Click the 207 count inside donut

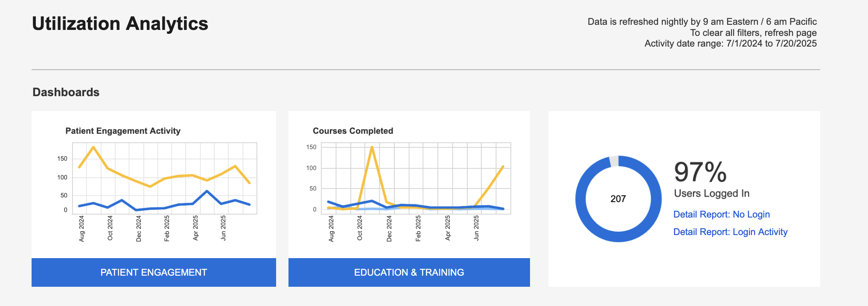pos(618,199)
